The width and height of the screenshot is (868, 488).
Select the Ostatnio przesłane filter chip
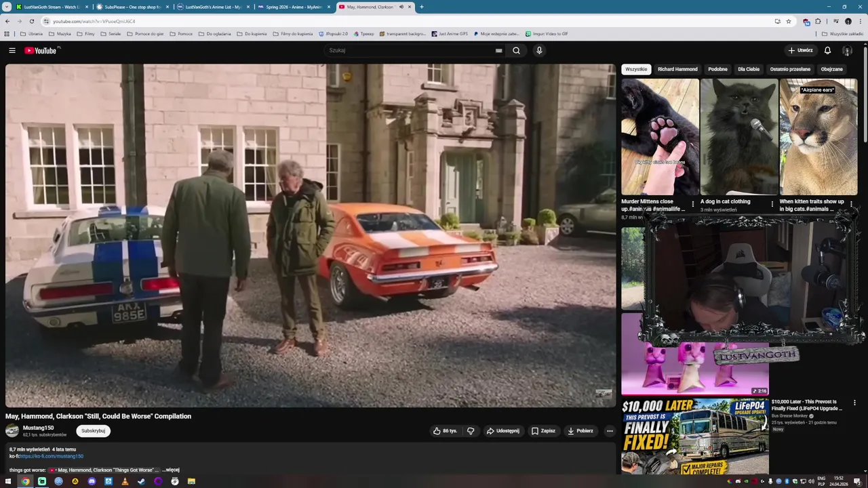click(x=790, y=69)
